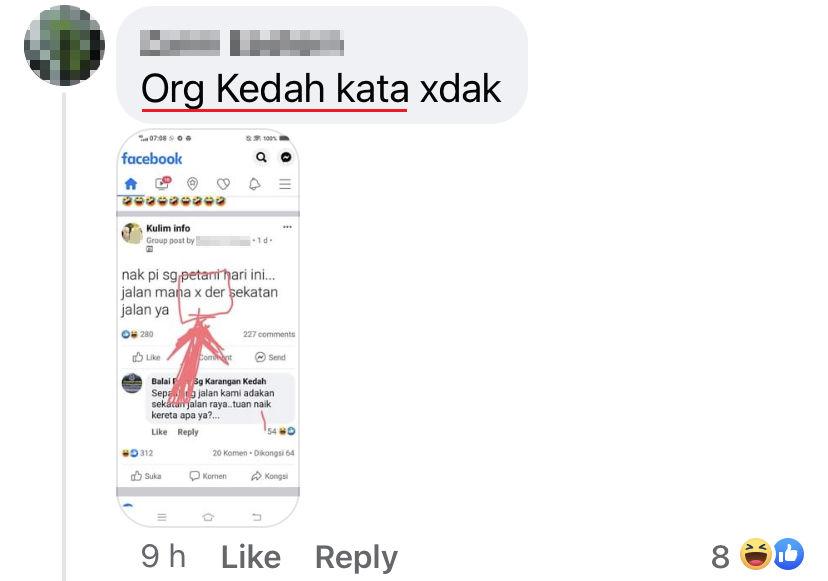
Task: Open the 8 reactions summary
Action: [758, 555]
